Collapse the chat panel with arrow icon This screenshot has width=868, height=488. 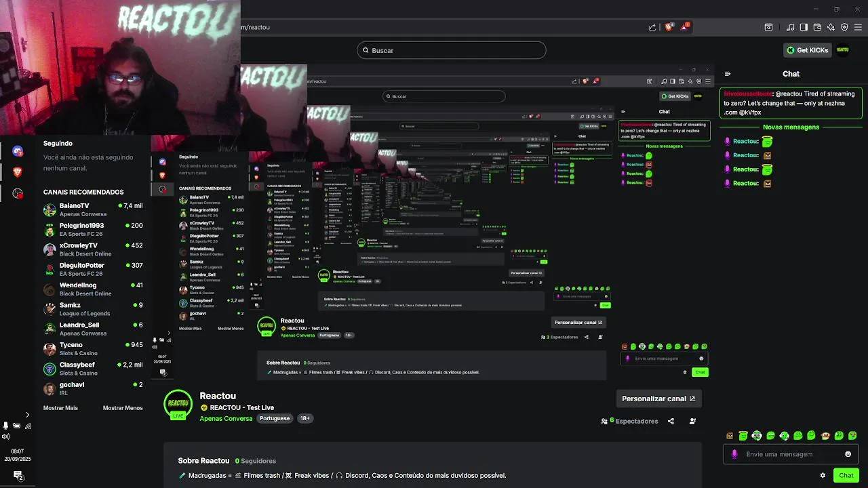point(728,74)
